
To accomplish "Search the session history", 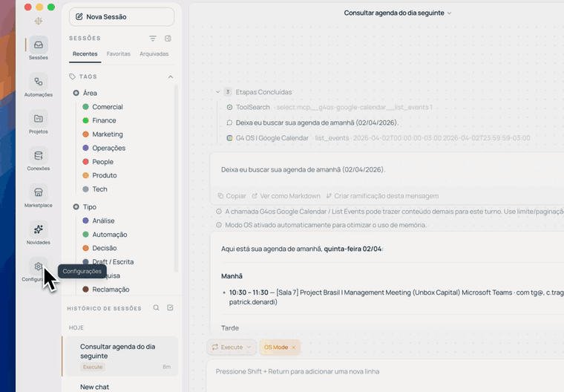I will pos(156,308).
